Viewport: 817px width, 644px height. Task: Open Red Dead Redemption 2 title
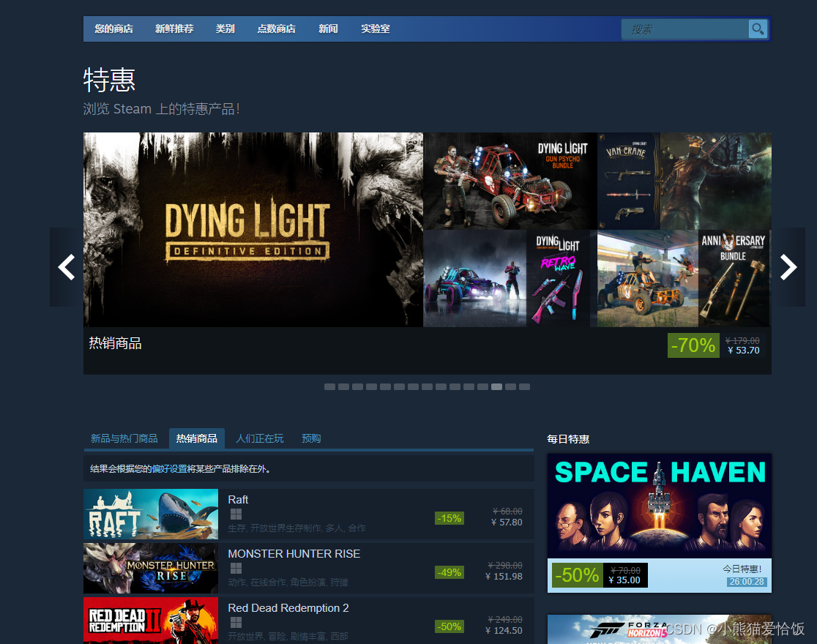(x=288, y=608)
